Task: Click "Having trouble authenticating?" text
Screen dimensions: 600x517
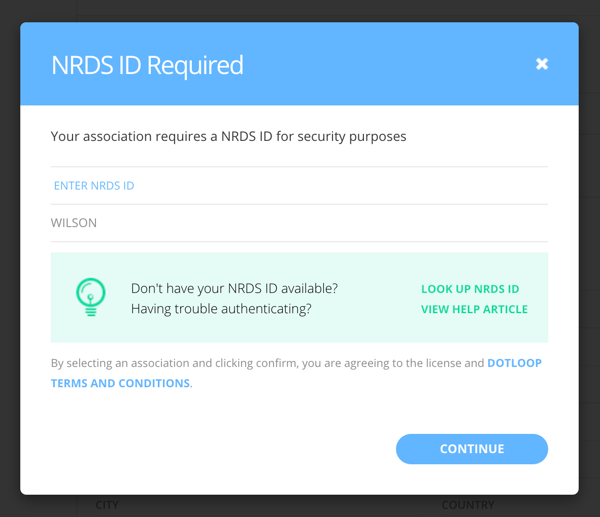Action: pos(221,309)
